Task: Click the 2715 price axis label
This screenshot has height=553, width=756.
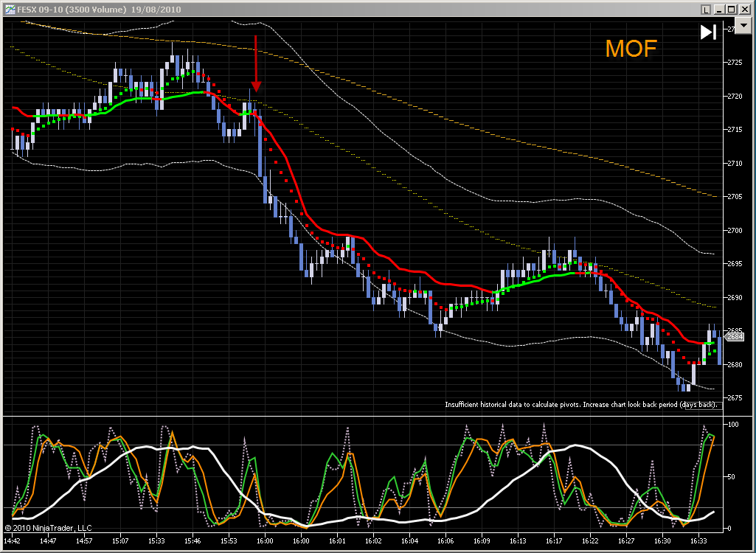Action: [735, 130]
